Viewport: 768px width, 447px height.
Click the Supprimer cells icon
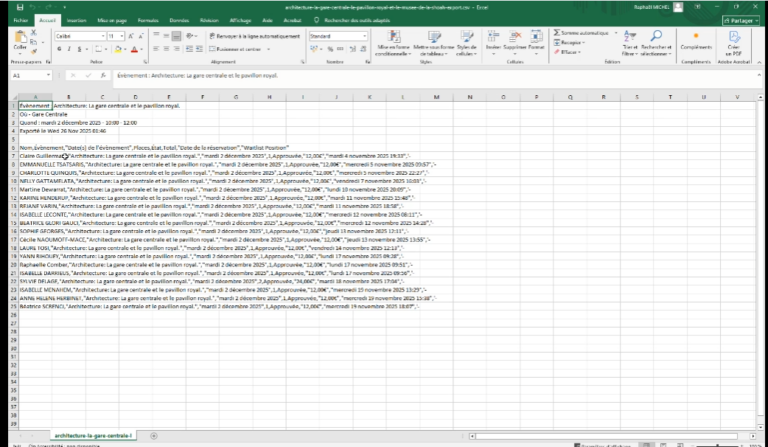click(x=515, y=39)
